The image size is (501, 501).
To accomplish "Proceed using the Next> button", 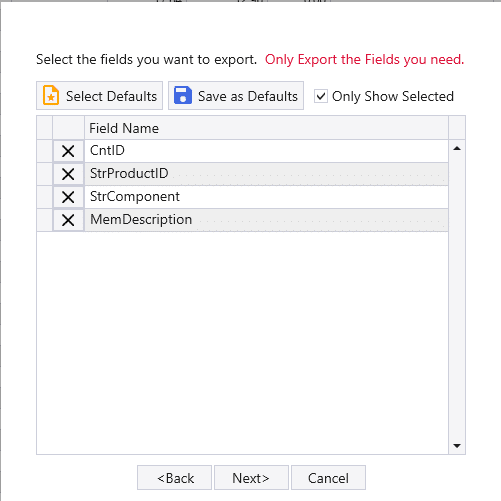I will coord(251,478).
